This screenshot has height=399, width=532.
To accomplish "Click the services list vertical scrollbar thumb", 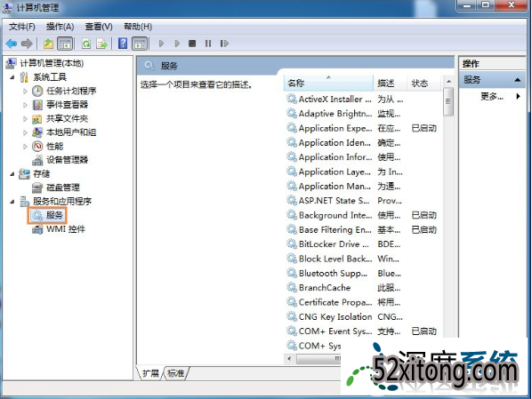I will point(448,101).
